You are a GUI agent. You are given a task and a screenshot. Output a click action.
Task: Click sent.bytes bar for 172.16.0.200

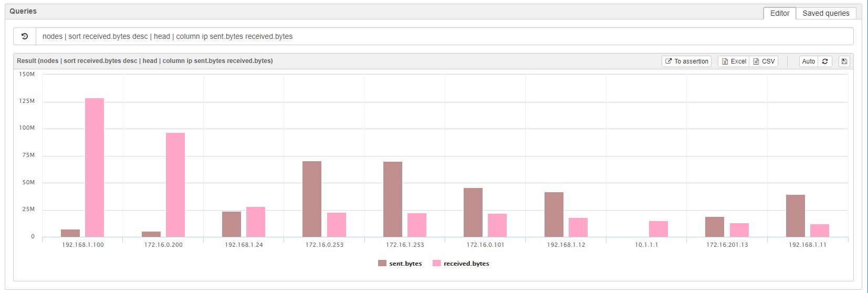click(x=151, y=234)
